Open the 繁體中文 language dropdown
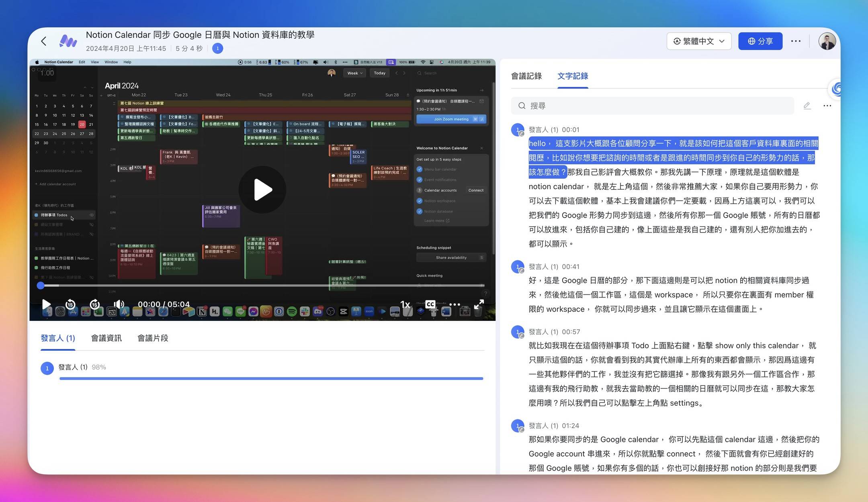This screenshot has width=868, height=502. coord(699,41)
